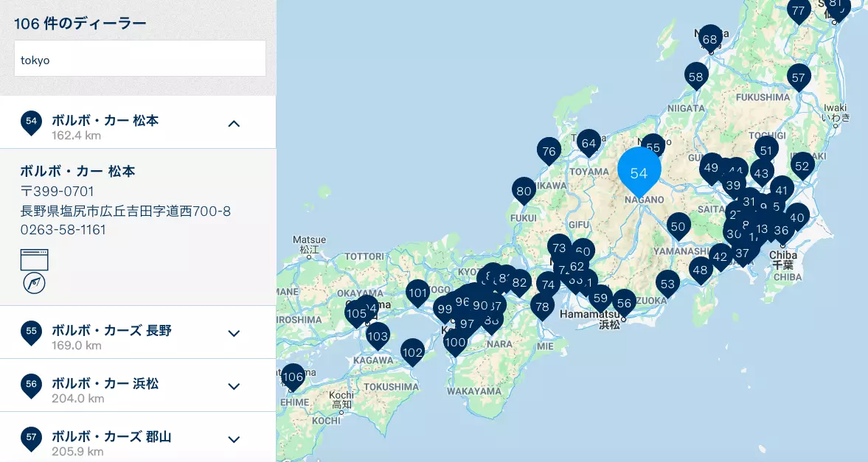Click the 106 件のディーラー heading
868x462 pixels.
point(80,24)
